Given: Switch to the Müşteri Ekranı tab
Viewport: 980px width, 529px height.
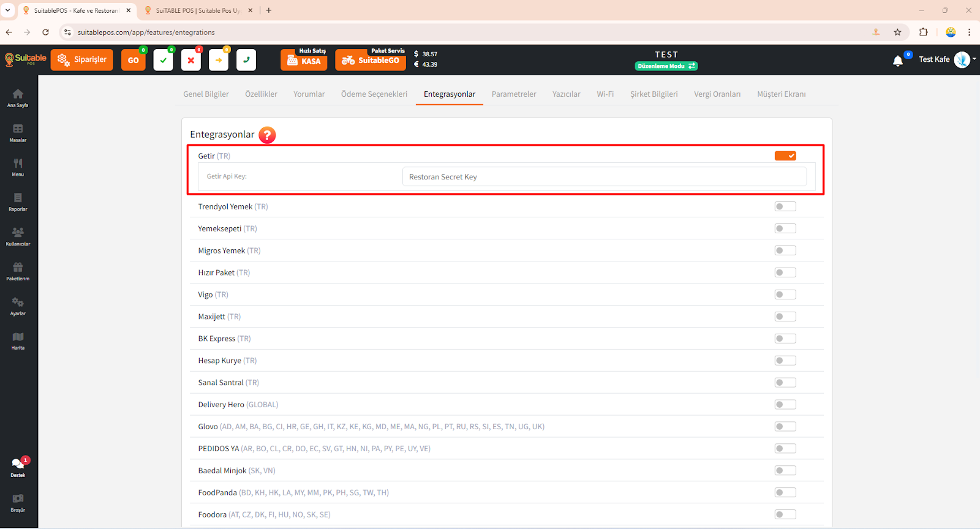Looking at the screenshot, I should click(x=782, y=94).
